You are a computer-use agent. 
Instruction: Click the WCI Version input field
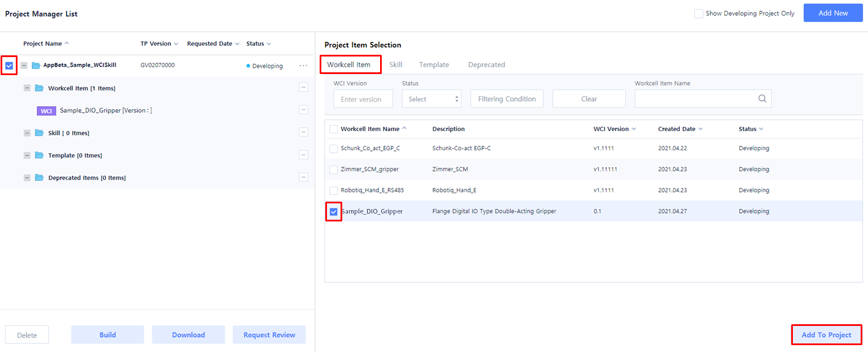tap(363, 99)
